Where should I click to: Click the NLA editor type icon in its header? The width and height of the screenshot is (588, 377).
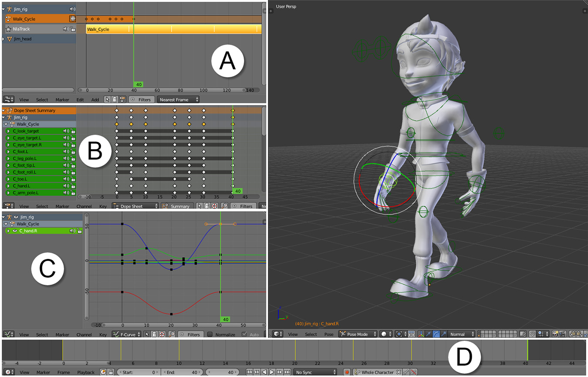8,99
